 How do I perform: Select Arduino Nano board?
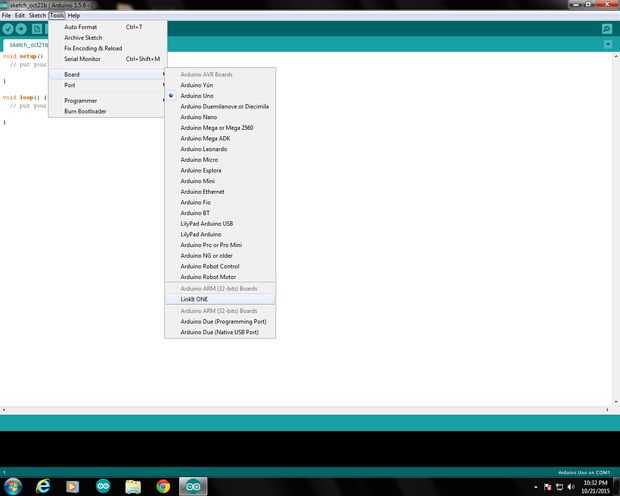tap(220, 117)
